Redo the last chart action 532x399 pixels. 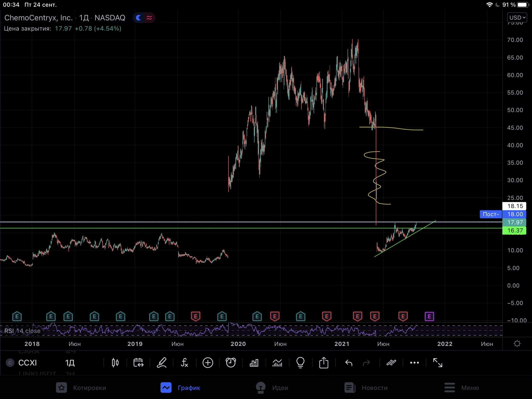pyautogui.click(x=366, y=363)
